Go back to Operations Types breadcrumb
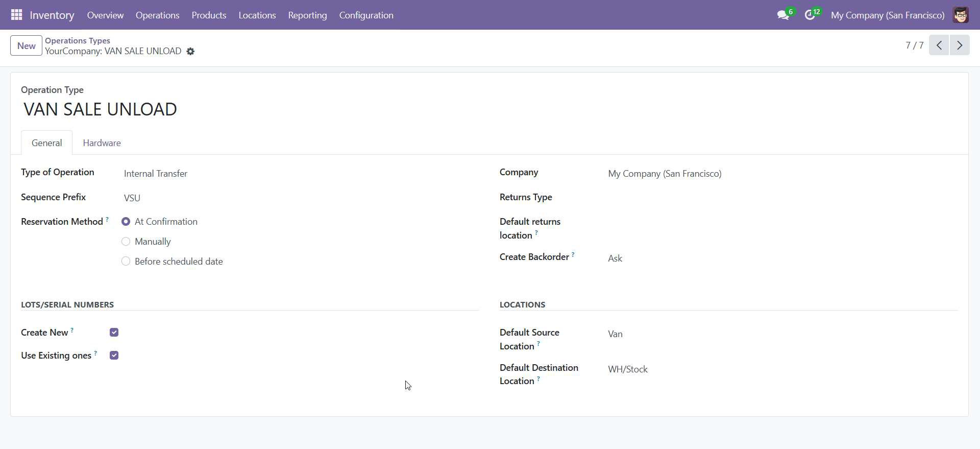The height and width of the screenshot is (449, 980). pos(78,40)
